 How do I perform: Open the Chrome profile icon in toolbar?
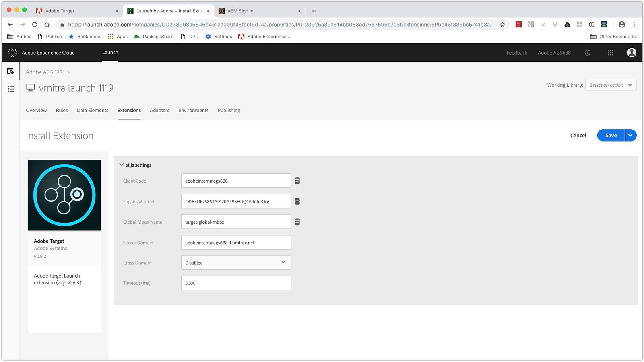[622, 25]
